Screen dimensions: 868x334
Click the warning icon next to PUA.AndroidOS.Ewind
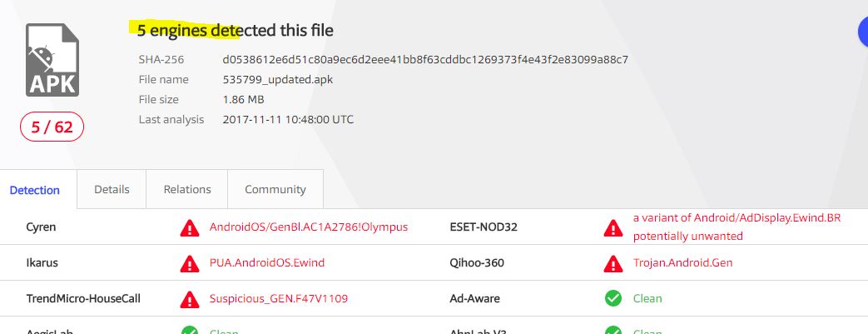click(190, 263)
